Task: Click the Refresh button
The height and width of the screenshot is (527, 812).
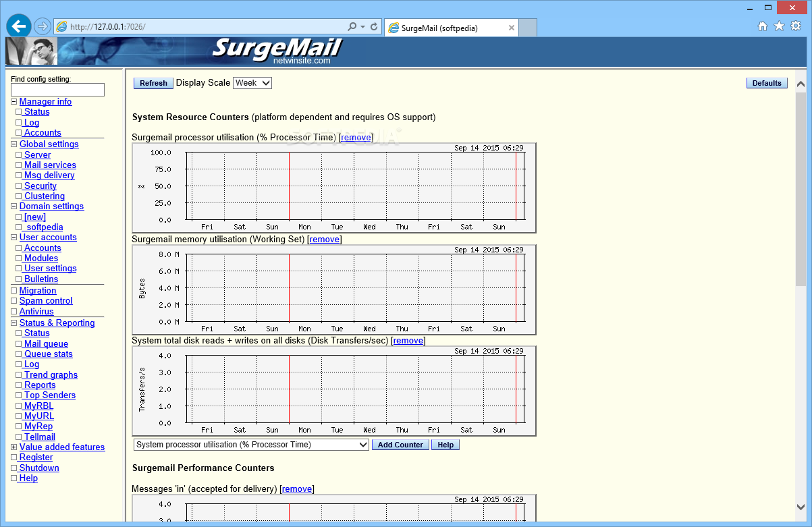Action: click(153, 83)
